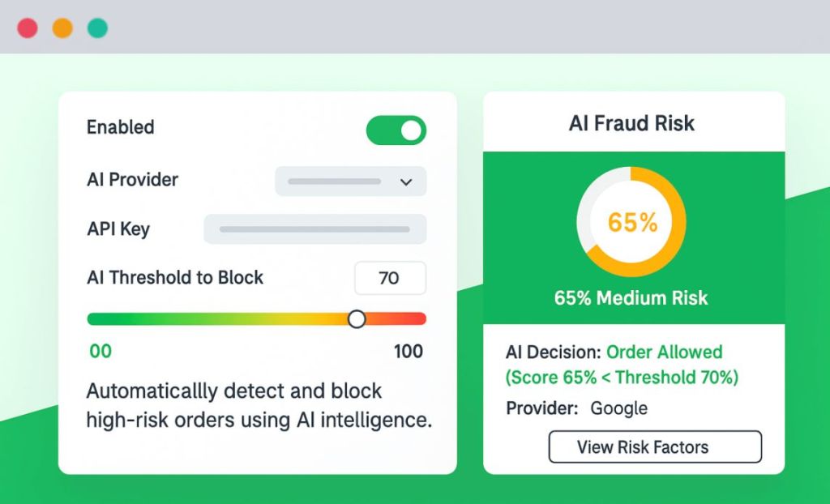Select the 00 minimum slider label

tap(99, 352)
